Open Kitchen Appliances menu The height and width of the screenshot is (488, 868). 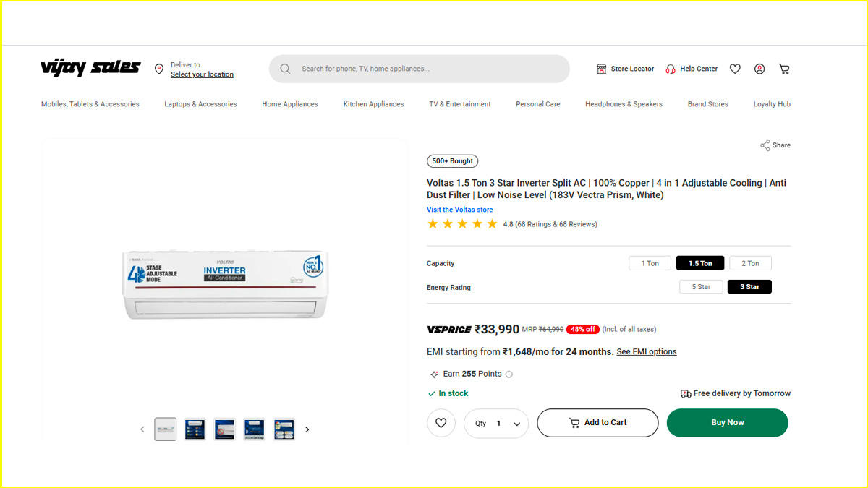click(x=373, y=104)
